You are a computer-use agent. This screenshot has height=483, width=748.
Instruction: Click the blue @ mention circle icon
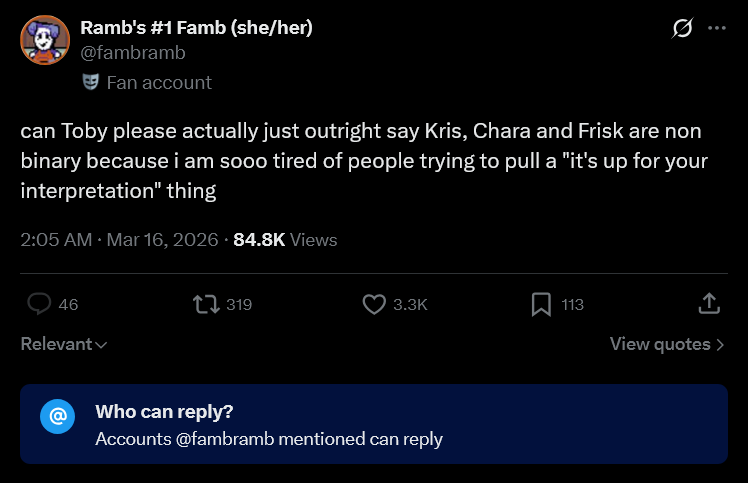(57, 417)
